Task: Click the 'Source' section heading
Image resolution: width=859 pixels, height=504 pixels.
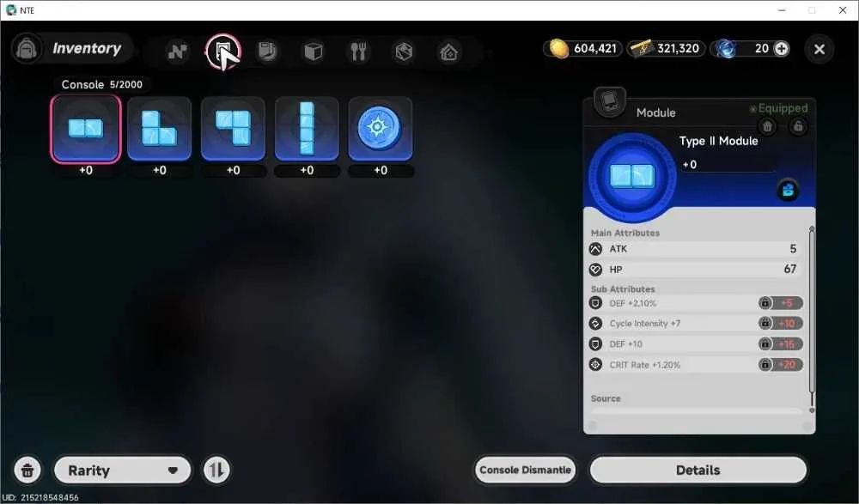Action: click(606, 398)
